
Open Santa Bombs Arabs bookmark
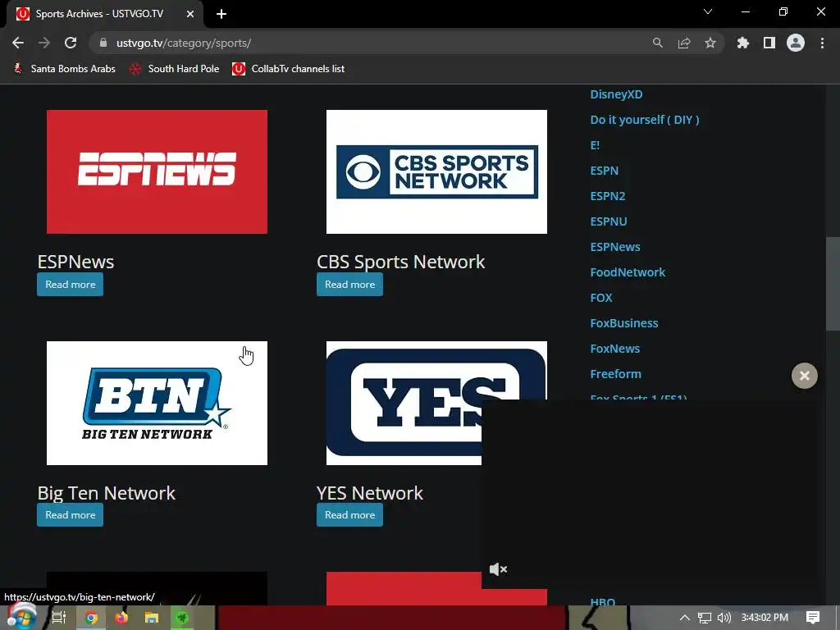tap(64, 69)
